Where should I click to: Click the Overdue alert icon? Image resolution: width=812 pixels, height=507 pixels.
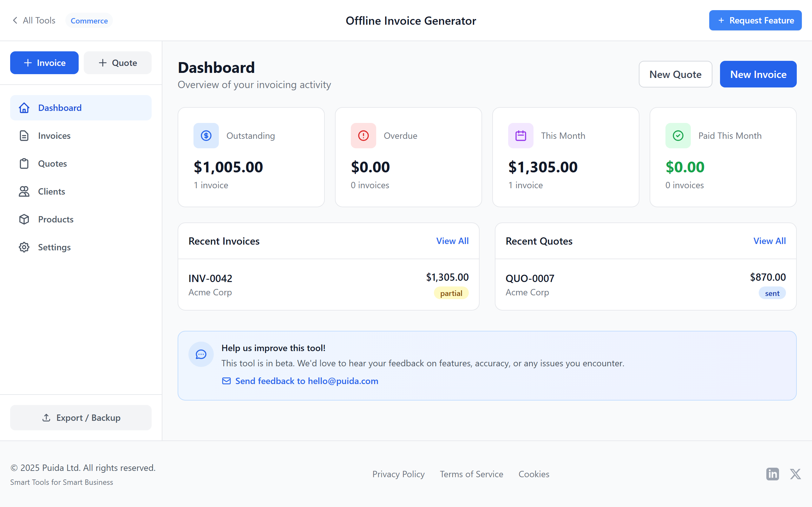pos(363,136)
